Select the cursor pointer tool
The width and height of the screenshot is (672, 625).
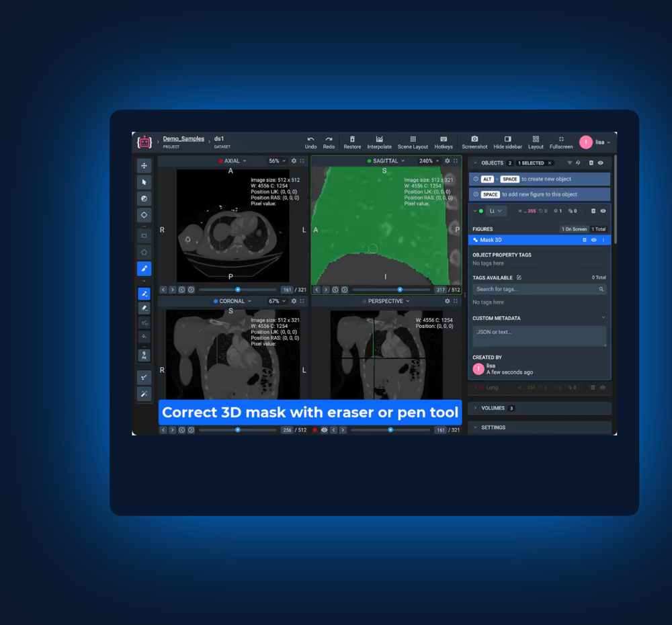[144, 182]
